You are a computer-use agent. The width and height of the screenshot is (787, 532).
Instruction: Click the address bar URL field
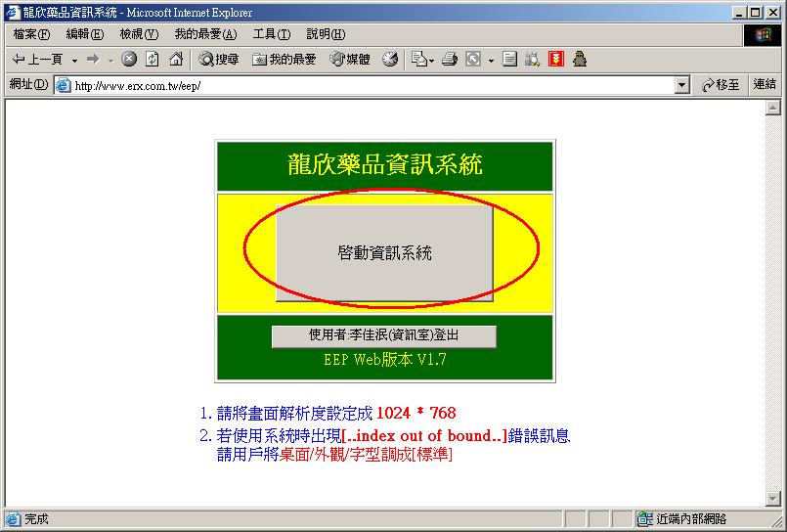pyautogui.click(x=372, y=86)
